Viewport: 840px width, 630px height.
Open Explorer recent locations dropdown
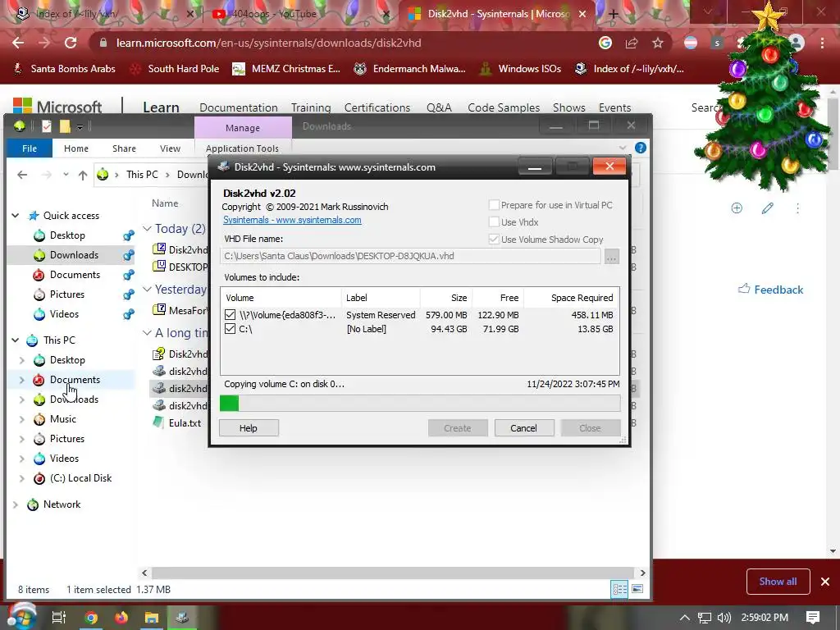click(66, 175)
